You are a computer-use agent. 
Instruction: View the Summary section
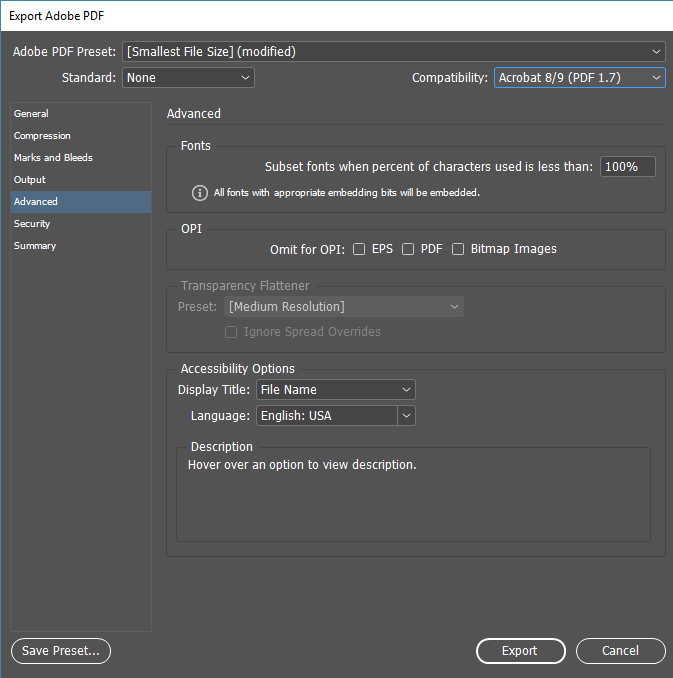coord(81,246)
